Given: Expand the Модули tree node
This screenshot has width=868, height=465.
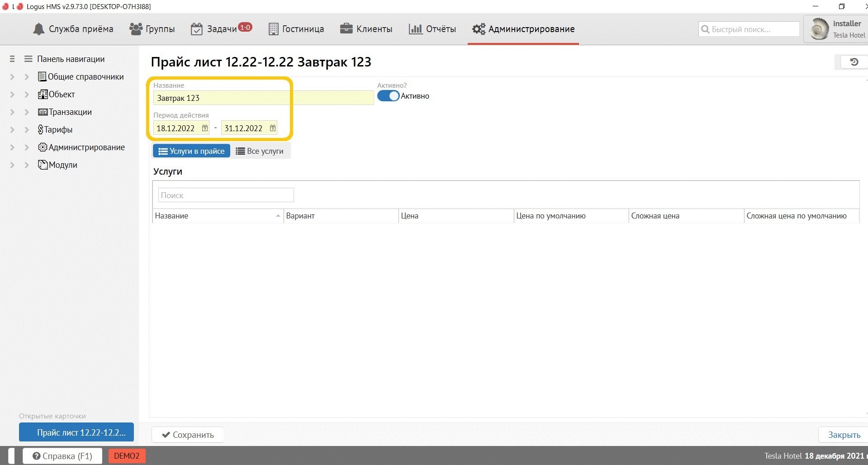Looking at the screenshot, I should (27, 165).
